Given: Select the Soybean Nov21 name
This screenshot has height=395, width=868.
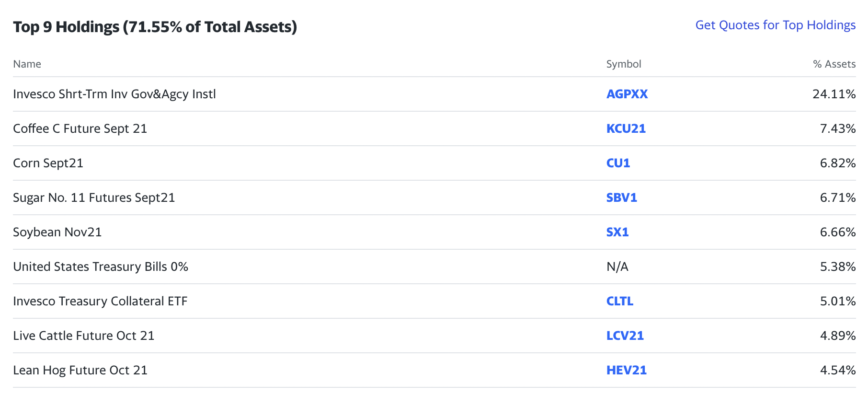Looking at the screenshot, I should (57, 232).
